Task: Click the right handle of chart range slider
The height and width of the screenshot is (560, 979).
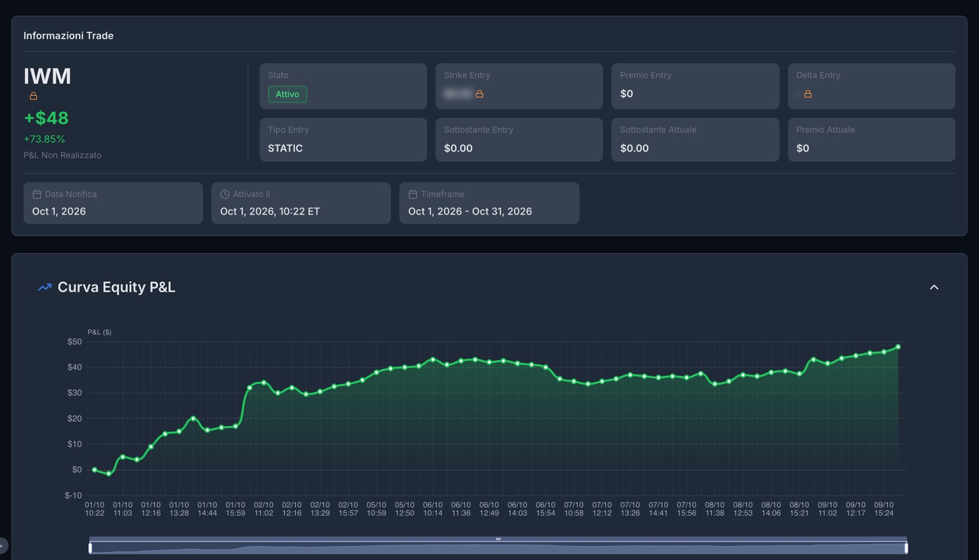Action: (x=906, y=548)
